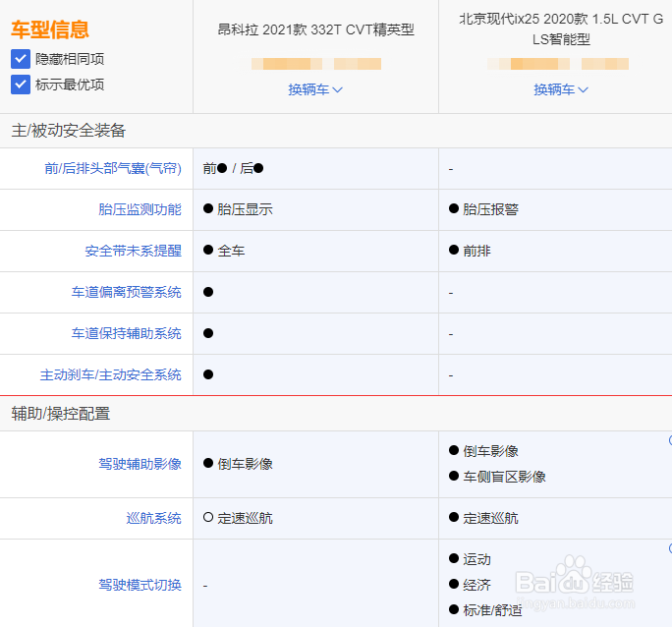Click 标准/舒适 driving mode text
Image resolution: width=672 pixels, height=627 pixels.
(x=492, y=610)
